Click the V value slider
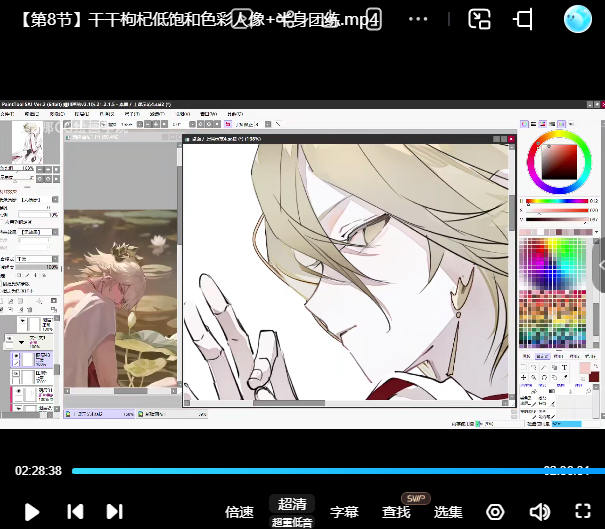Image resolution: width=605 pixels, height=529 pixels. tap(557, 220)
